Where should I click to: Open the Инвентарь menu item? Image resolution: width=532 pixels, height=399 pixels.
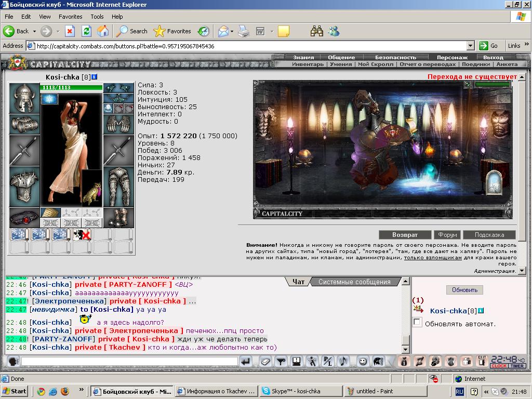308,64
